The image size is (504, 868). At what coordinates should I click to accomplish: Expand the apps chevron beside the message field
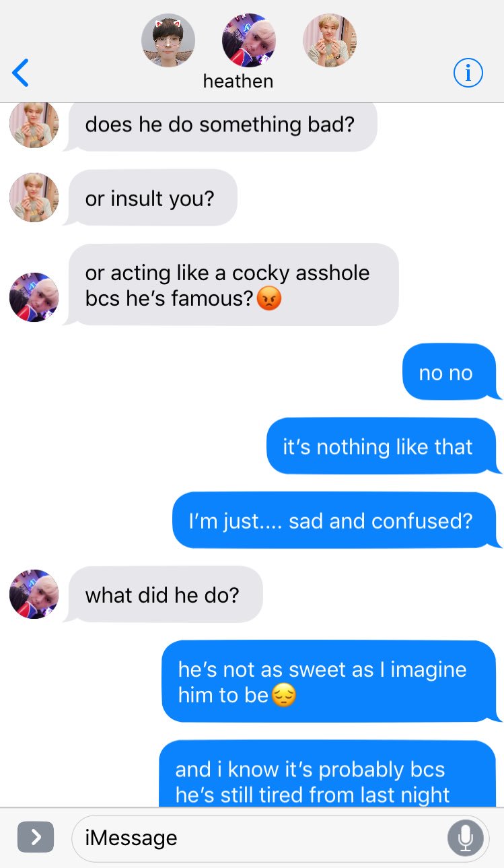point(35,837)
